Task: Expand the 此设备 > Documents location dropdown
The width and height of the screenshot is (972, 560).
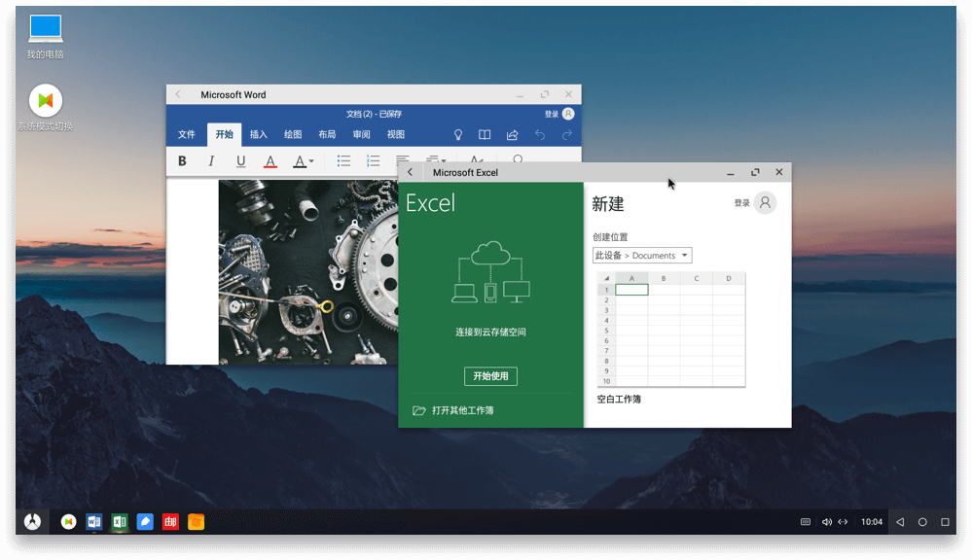Action: (642, 256)
